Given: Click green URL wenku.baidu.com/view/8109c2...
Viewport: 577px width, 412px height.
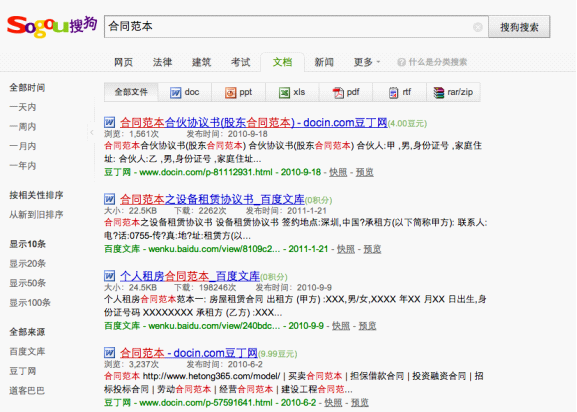Looking at the screenshot, I should tap(214, 249).
